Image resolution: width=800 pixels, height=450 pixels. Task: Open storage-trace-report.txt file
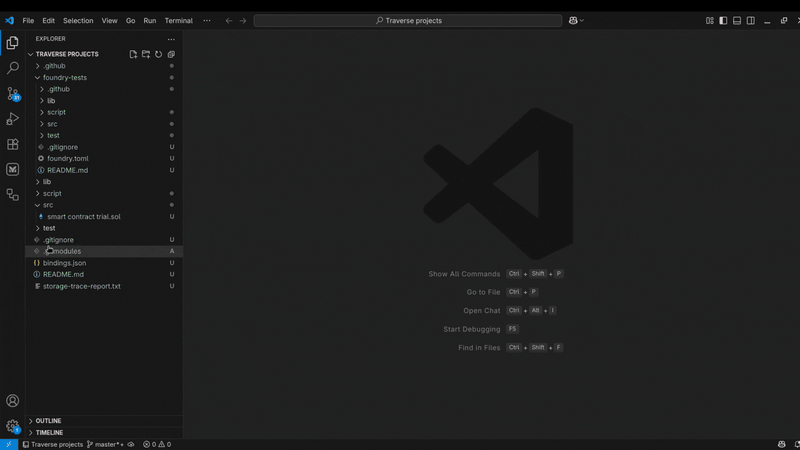(x=104, y=286)
